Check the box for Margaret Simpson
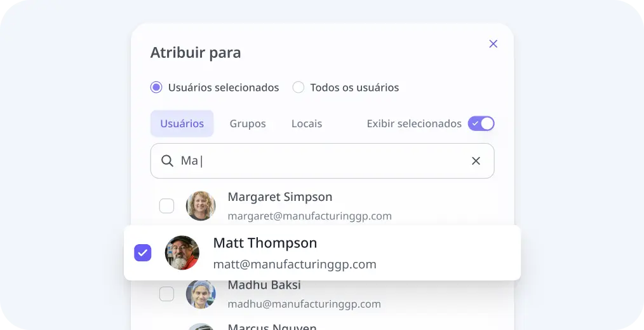This screenshot has height=330, width=644. (166, 206)
